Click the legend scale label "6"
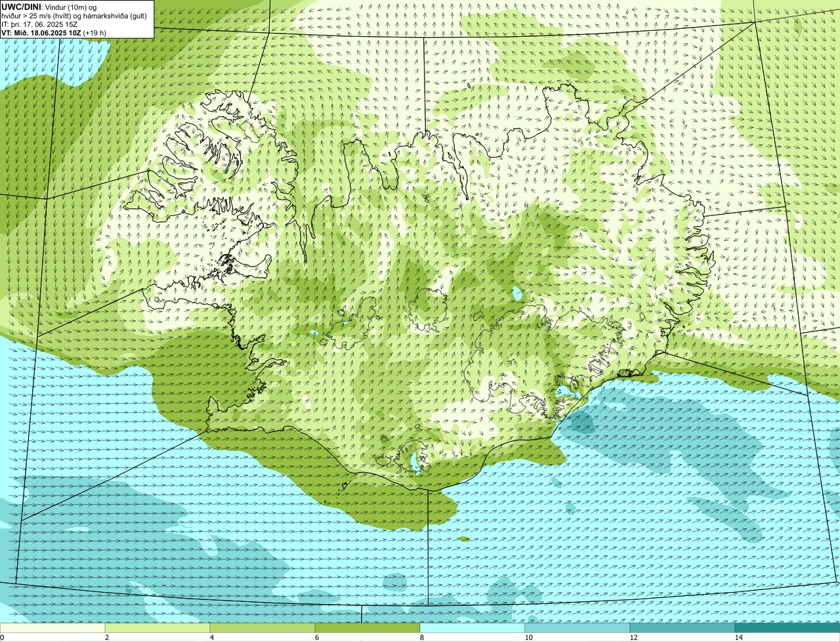The height and width of the screenshot is (642, 840). tap(316, 637)
